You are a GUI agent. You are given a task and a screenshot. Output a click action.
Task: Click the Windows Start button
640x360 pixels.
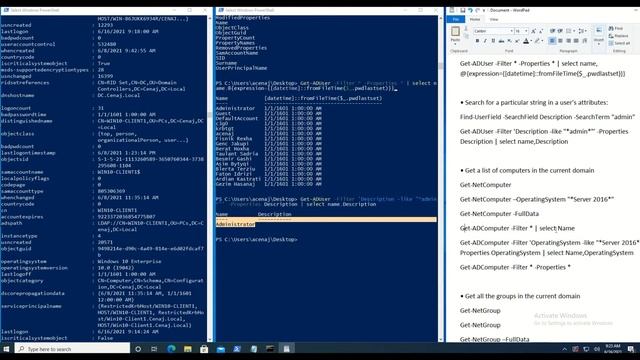[6, 349]
